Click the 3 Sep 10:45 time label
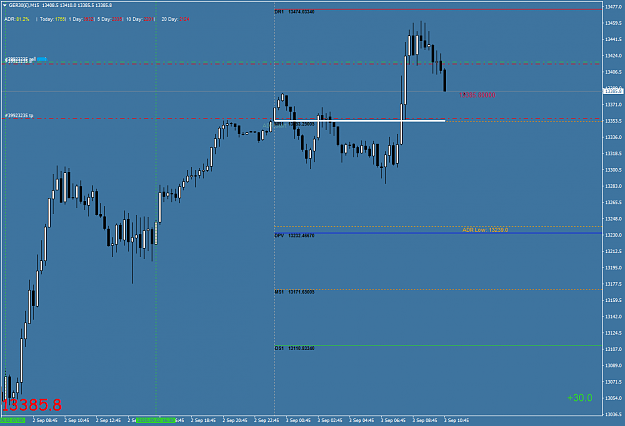Viewport: 625px width, 426px height. click(456, 420)
